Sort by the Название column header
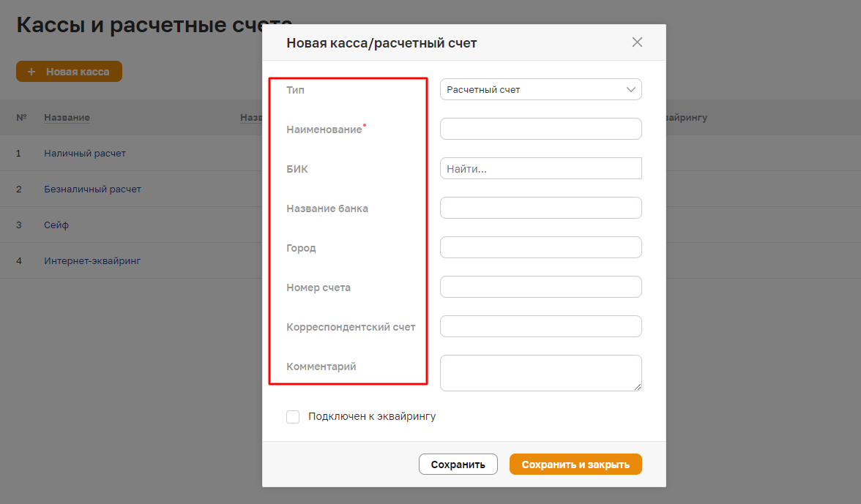 click(67, 118)
